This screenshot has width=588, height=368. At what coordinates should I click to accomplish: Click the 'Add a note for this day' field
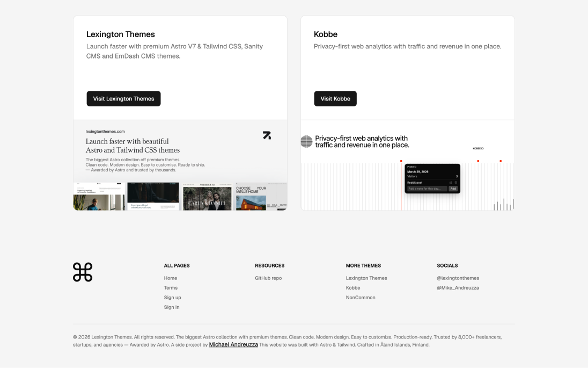427,189
